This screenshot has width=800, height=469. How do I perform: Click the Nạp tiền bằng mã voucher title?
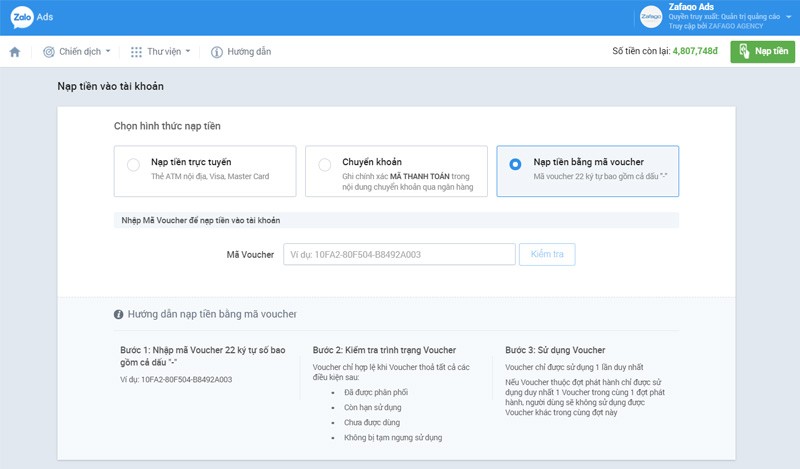589,162
